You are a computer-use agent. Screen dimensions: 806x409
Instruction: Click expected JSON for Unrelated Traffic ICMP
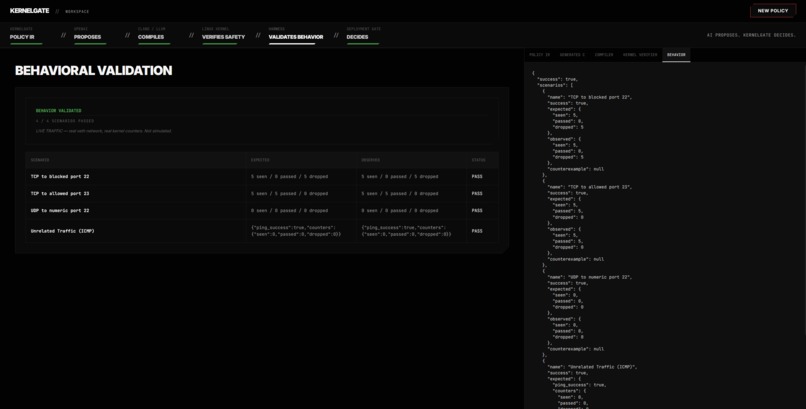click(x=296, y=231)
